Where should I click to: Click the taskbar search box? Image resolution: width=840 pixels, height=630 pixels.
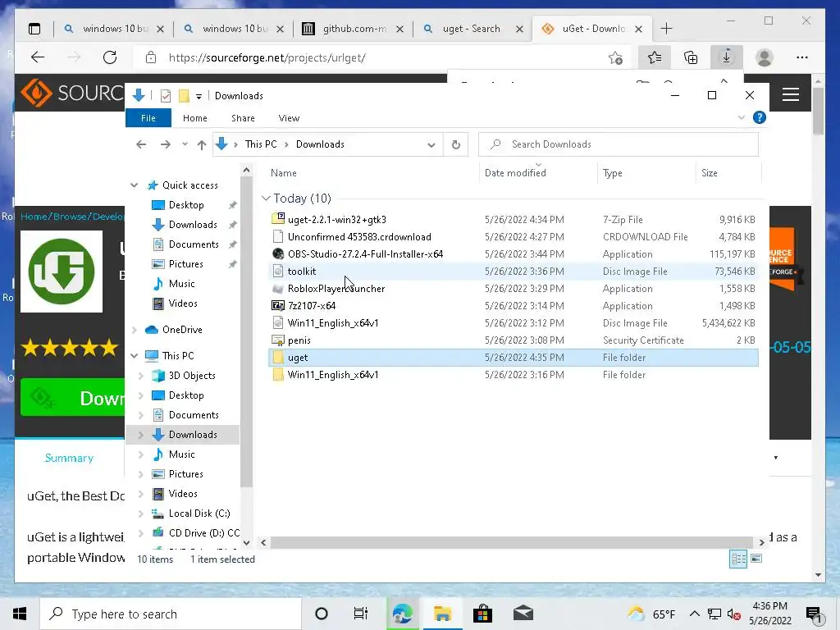171,614
